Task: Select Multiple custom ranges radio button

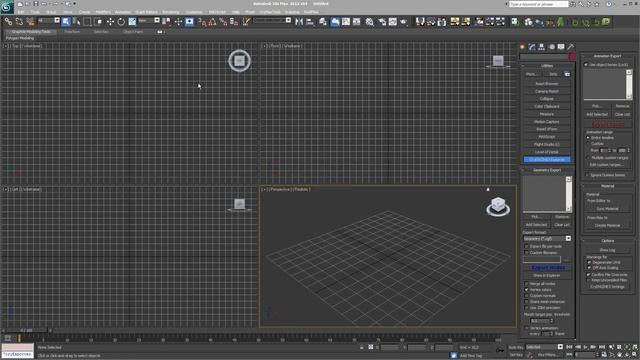Action: pos(588,158)
